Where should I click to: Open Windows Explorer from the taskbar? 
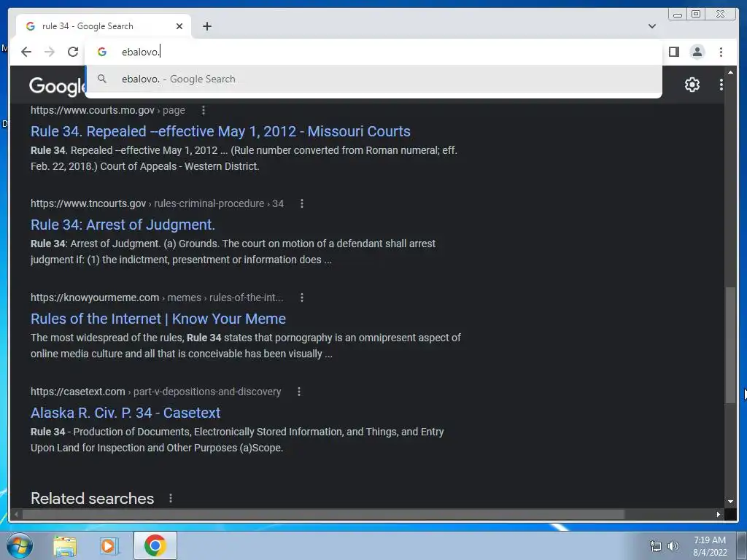click(x=65, y=546)
